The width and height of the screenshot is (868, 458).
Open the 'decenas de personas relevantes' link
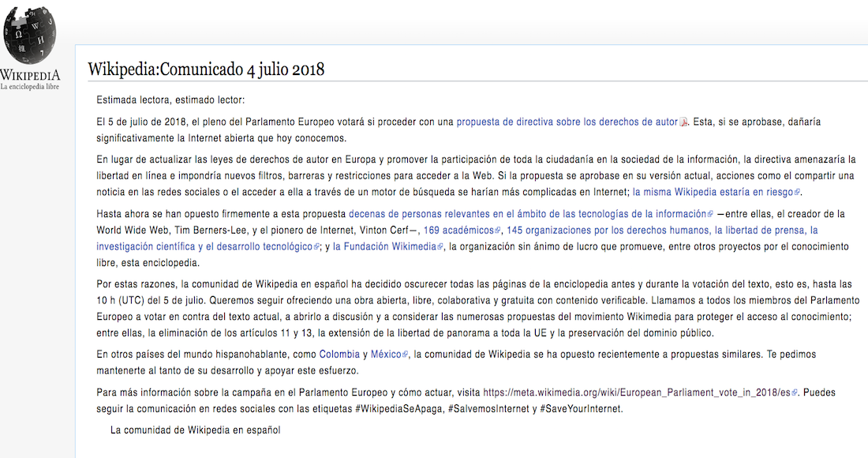[527, 214]
